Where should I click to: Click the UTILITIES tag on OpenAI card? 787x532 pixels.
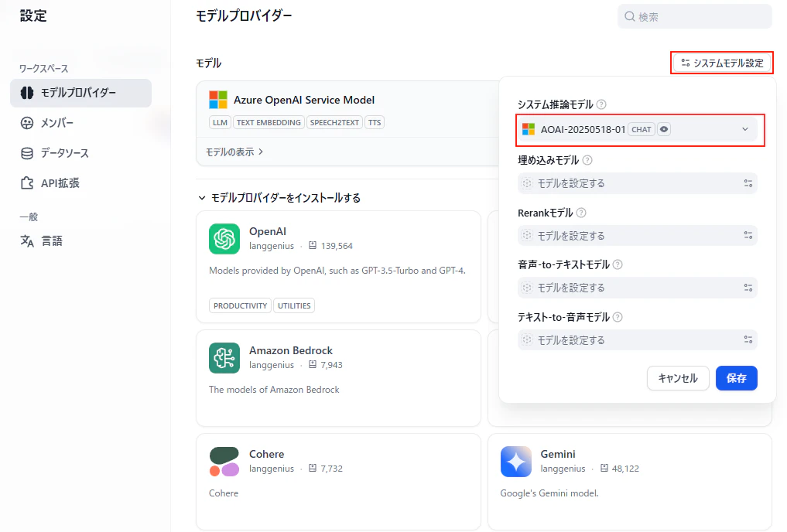294,305
